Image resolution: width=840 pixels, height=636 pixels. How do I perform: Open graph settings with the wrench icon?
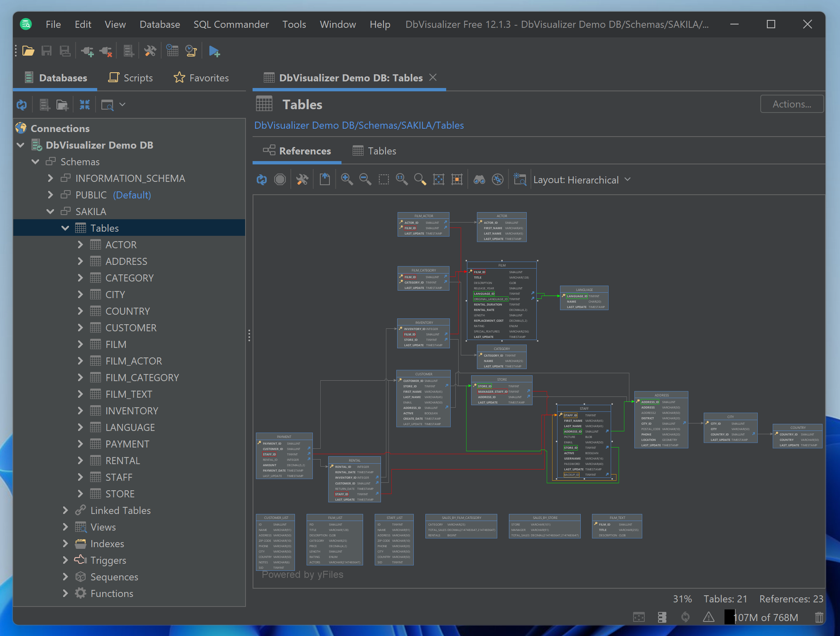(x=302, y=179)
